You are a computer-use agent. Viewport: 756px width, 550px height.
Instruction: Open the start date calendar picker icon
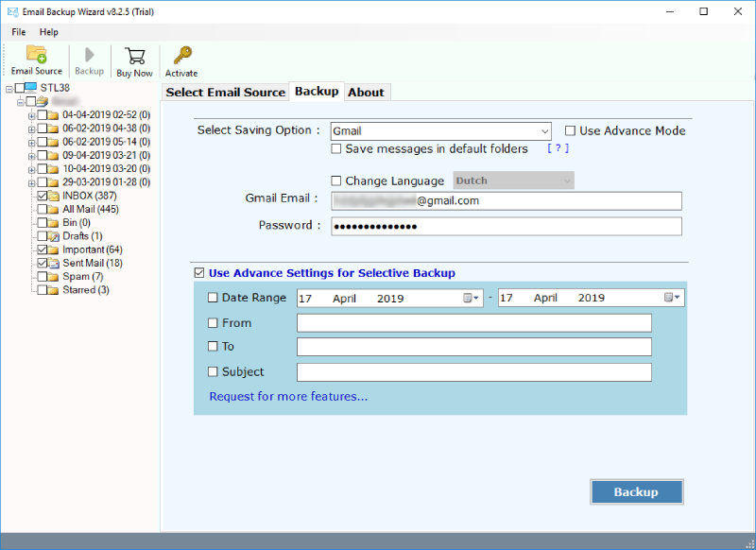tap(469, 298)
